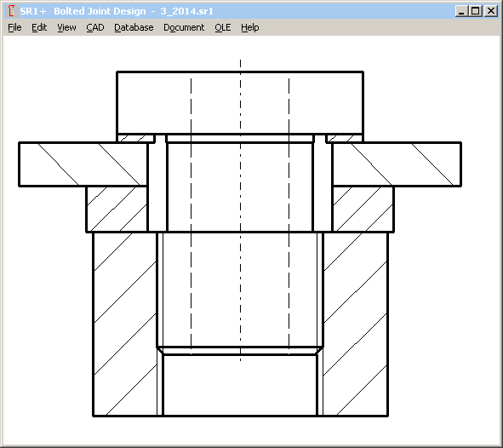Screen dimensions: 503x448
Task: Open the File menu
Action: 14,27
